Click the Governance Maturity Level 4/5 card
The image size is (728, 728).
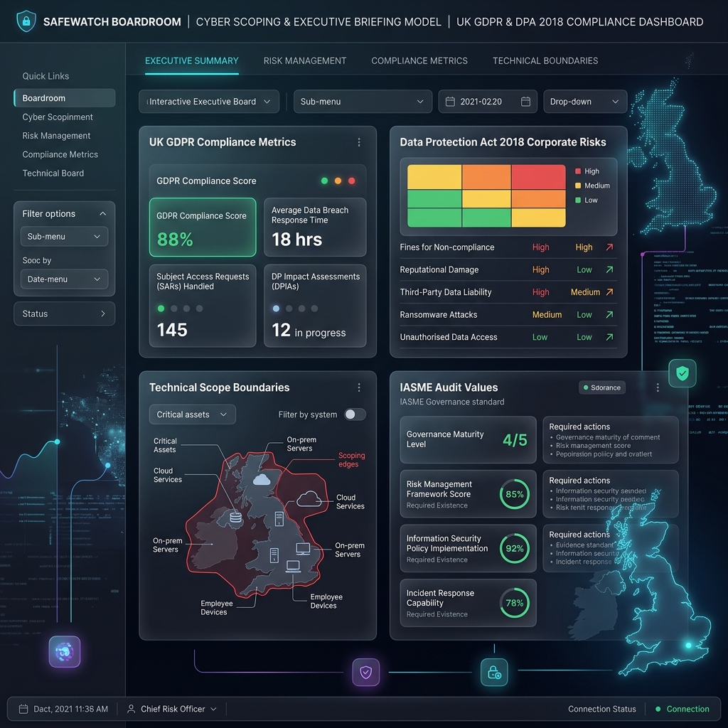pos(468,439)
